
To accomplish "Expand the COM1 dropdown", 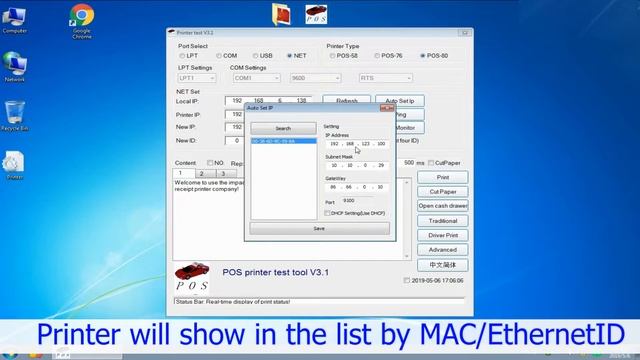I will pos(256,78).
